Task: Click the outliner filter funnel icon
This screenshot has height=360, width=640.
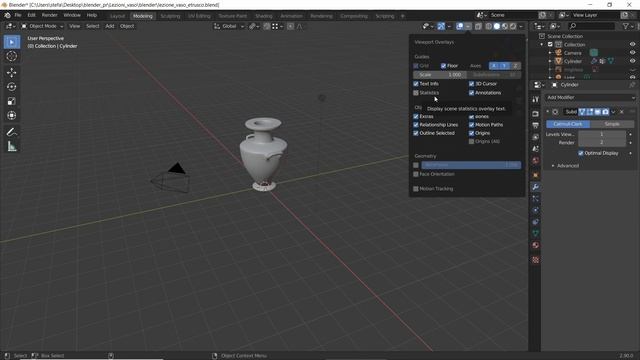Action: coord(626,27)
